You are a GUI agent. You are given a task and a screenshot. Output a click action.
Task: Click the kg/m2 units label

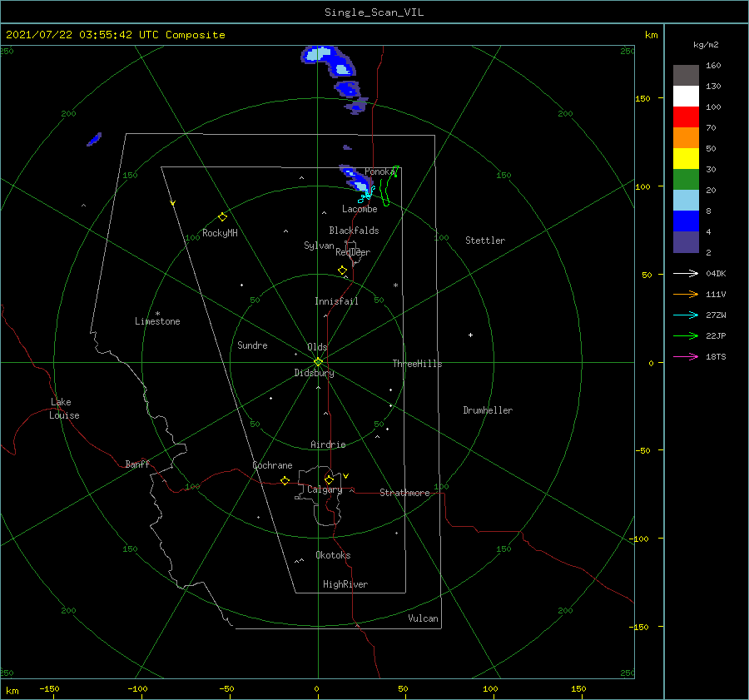click(x=706, y=45)
